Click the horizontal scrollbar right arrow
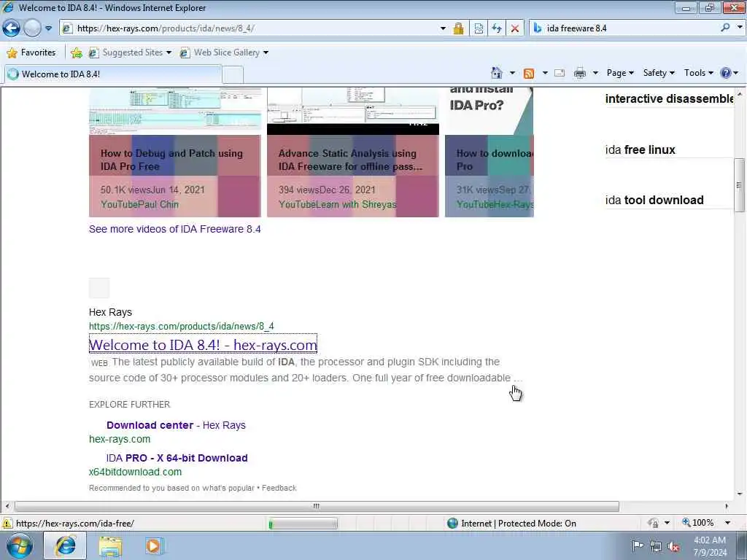The height and width of the screenshot is (560, 747). (727, 506)
